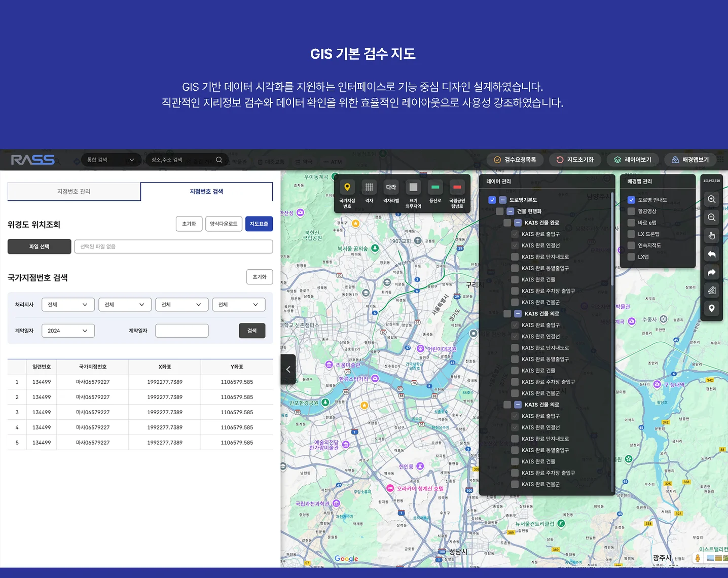728x578 pixels.
Task: Uncheck 도로명 안내도 in 배경맵 관리
Action: point(631,199)
